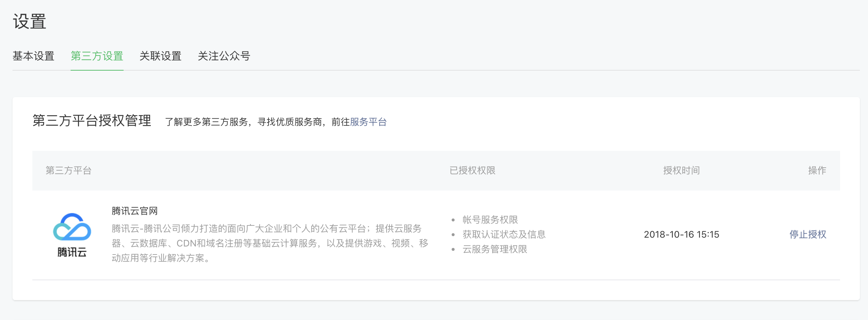Go to the 关注公众号 tab
This screenshot has width=868, height=320.
coord(224,56)
